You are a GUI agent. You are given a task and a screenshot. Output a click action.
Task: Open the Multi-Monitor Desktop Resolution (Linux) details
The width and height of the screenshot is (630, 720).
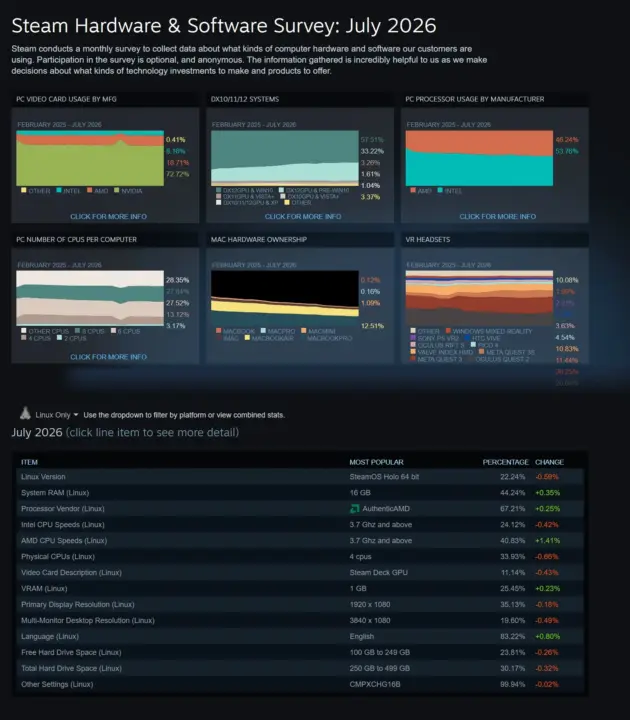(300, 620)
